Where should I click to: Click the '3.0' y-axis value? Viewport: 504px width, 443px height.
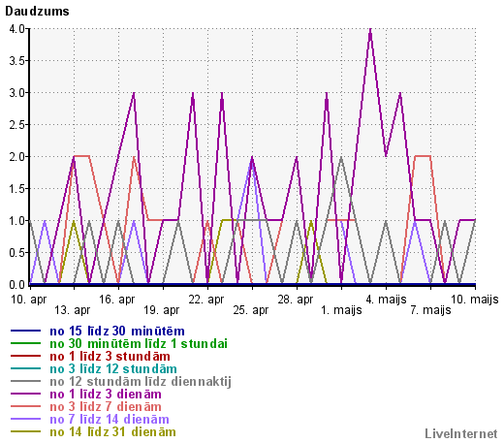click(17, 93)
